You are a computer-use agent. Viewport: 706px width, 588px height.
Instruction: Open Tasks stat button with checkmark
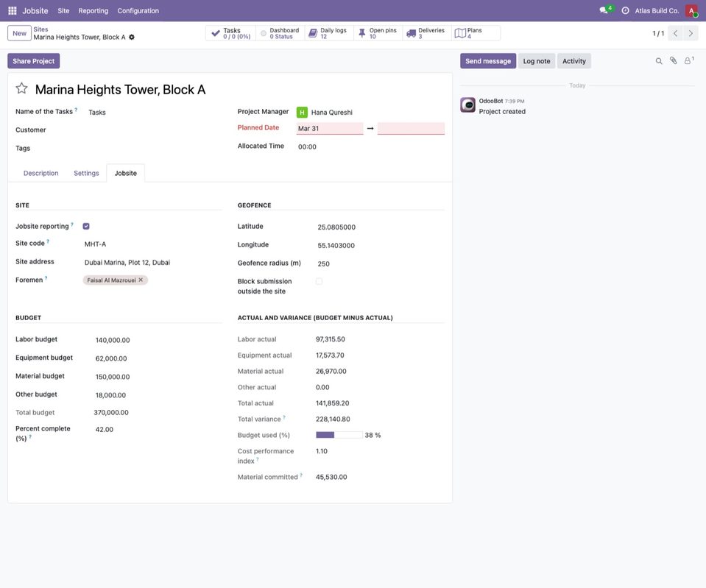tap(231, 33)
